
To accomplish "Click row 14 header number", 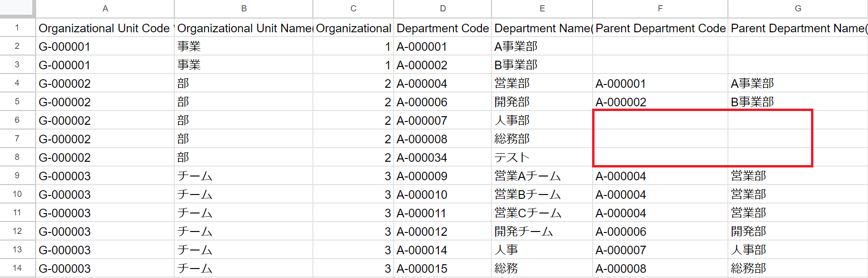I will pos(17,268).
